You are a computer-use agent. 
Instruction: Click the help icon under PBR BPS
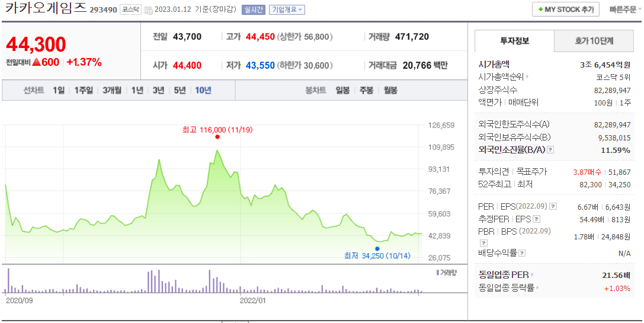point(483,242)
